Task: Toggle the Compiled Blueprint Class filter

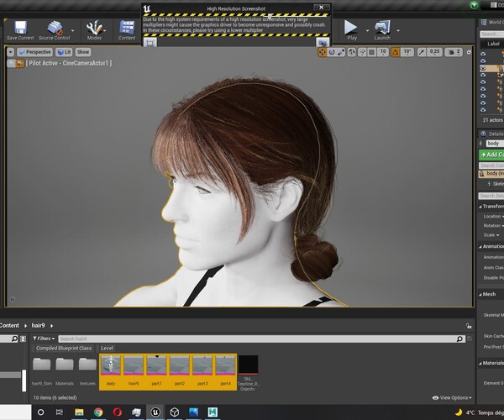Action: pyautogui.click(x=64, y=349)
